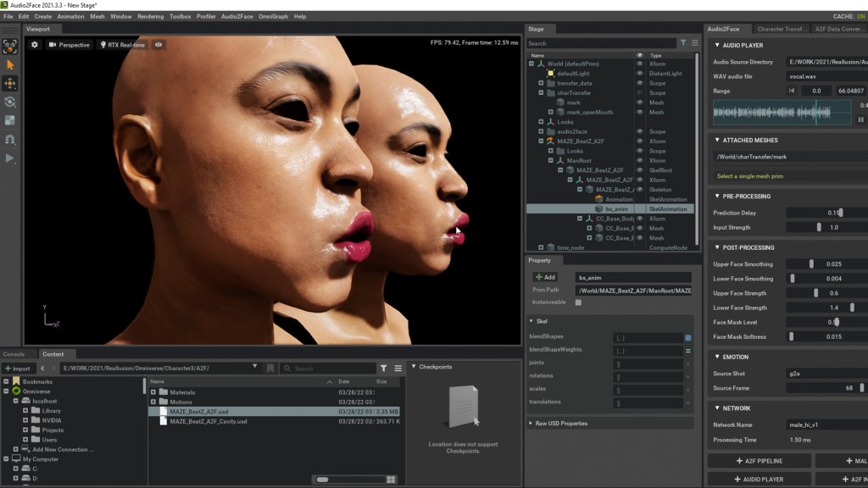Viewport: 868px width, 488px height.
Task: Click the Animation prim icon in Stage
Action: 599,199
